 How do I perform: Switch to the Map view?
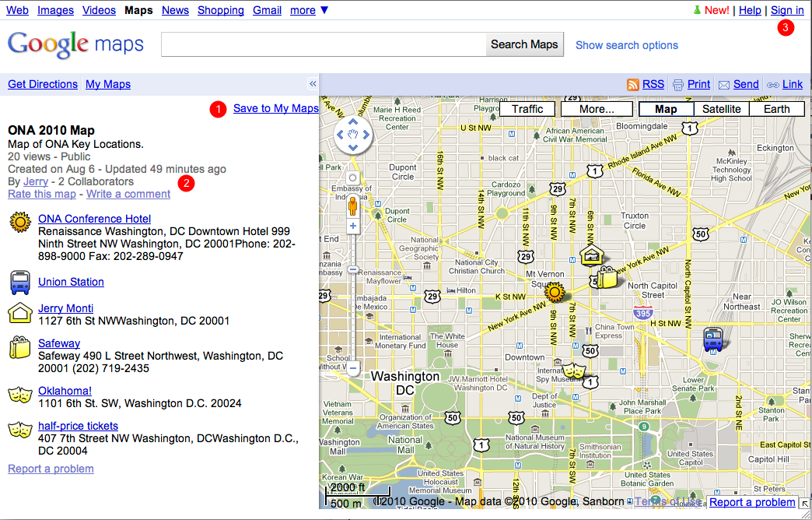pyautogui.click(x=666, y=109)
